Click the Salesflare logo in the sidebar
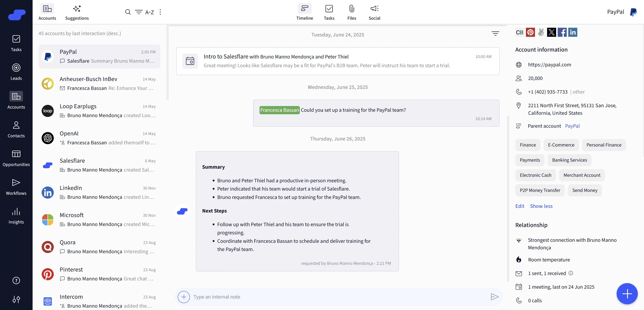Screen dimensions: 644x310 (17, 14)
